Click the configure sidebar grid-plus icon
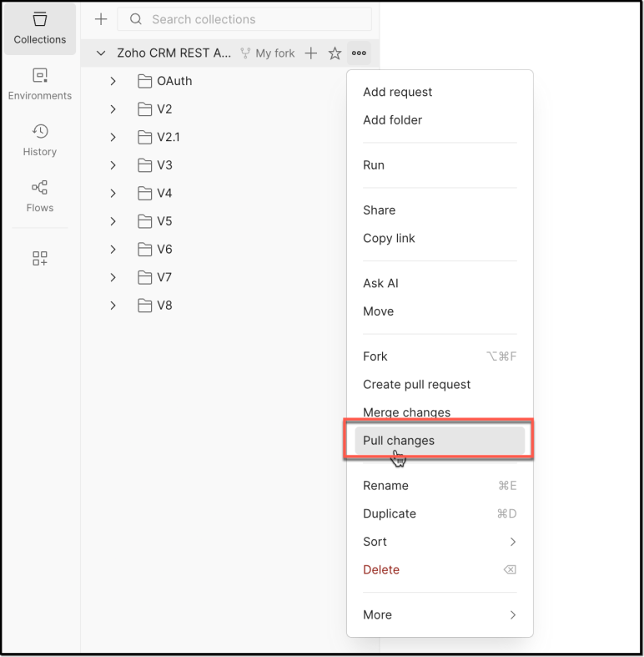This screenshot has height=657, width=644. coord(39,258)
